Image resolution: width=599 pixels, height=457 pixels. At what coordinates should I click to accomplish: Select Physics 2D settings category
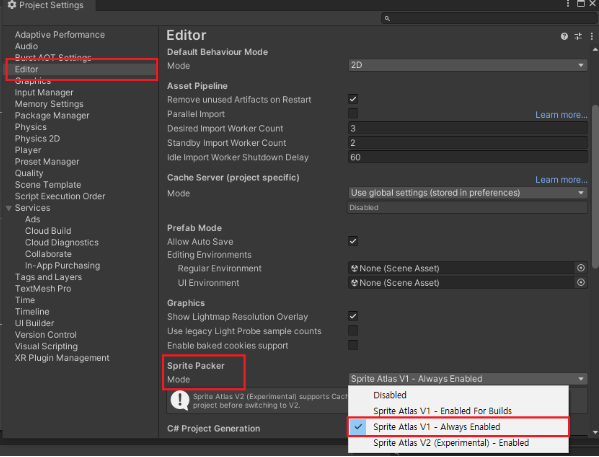(x=37, y=138)
